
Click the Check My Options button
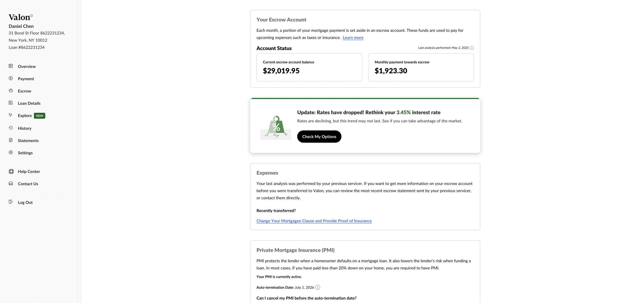319,136
